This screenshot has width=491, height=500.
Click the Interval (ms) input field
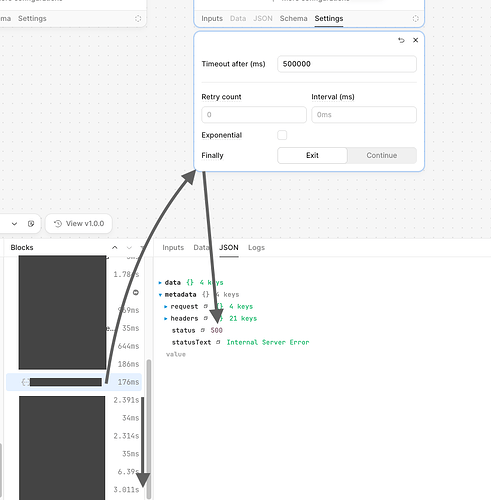click(x=364, y=115)
